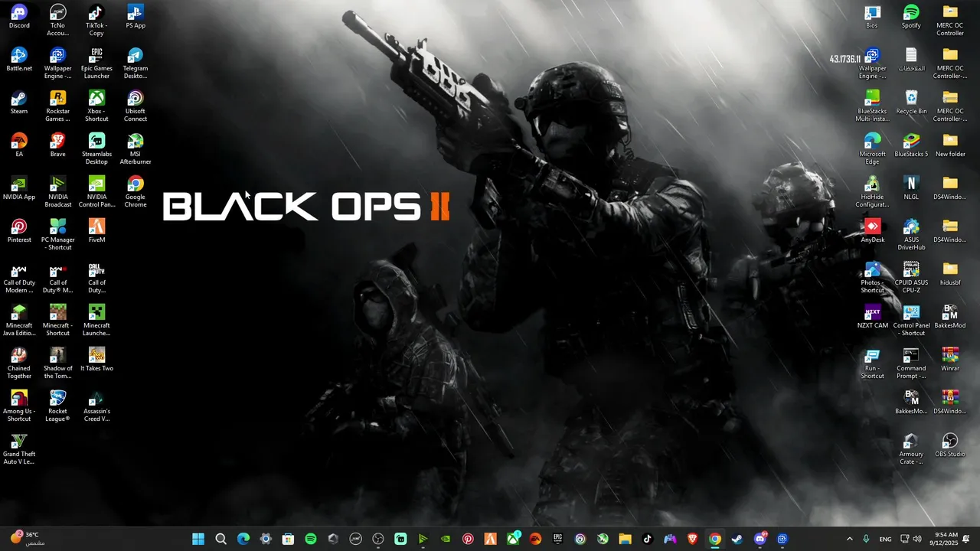
Task: Open the Rocket League desktop icon
Action: tap(58, 406)
